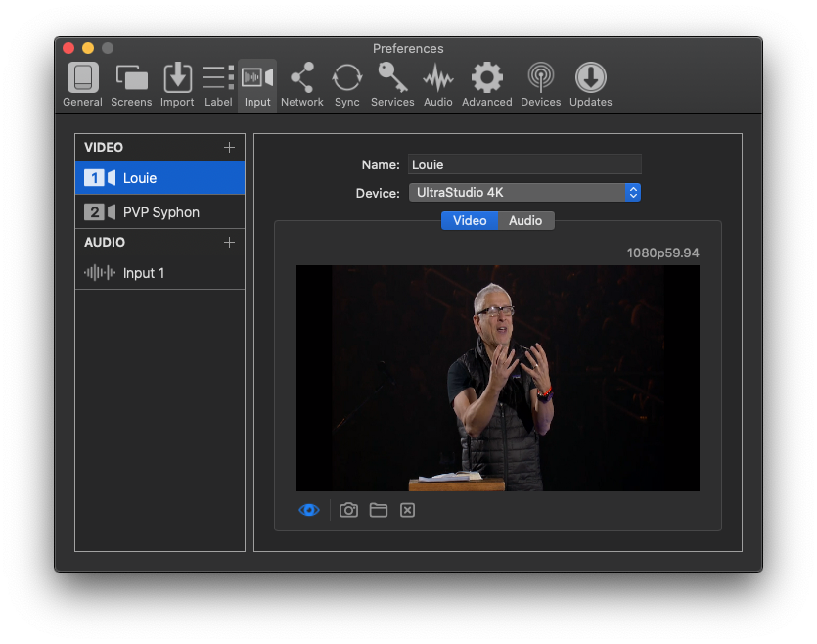Open the Screens preferences pane
This screenshot has width=817, height=644.
tap(131, 85)
